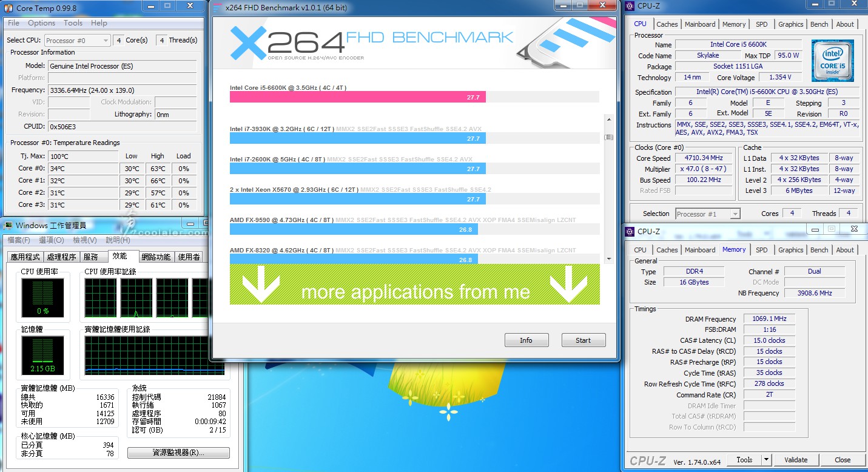Image resolution: width=868 pixels, height=472 pixels.
Task: Open the Help menu in Core Temp
Action: pos(99,23)
